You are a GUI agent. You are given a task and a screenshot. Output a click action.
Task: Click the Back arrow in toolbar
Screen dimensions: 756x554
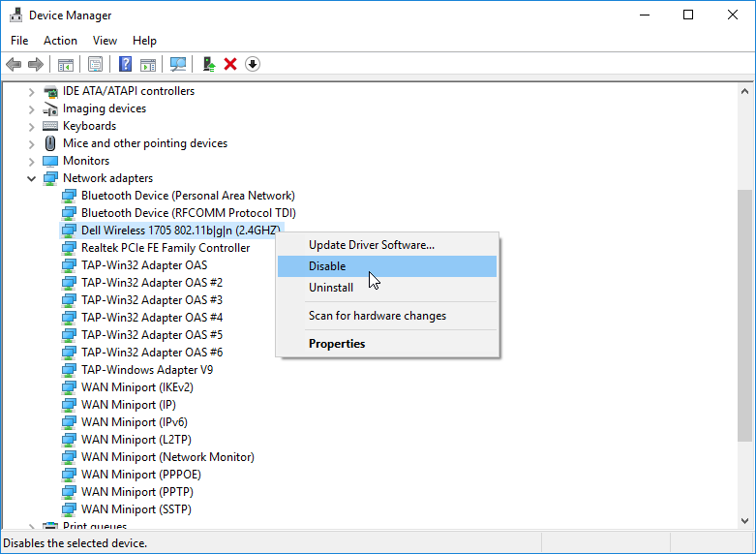14,64
